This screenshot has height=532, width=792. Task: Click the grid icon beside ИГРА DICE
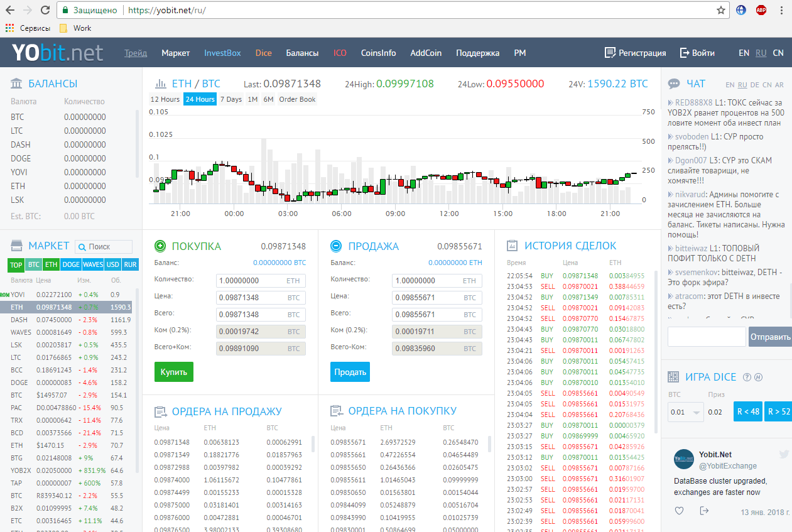point(673,377)
